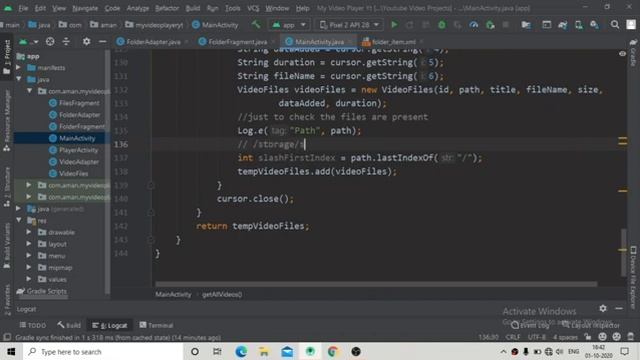
Task: Open the Search Everywhere magnifier icon
Action: (615, 25)
